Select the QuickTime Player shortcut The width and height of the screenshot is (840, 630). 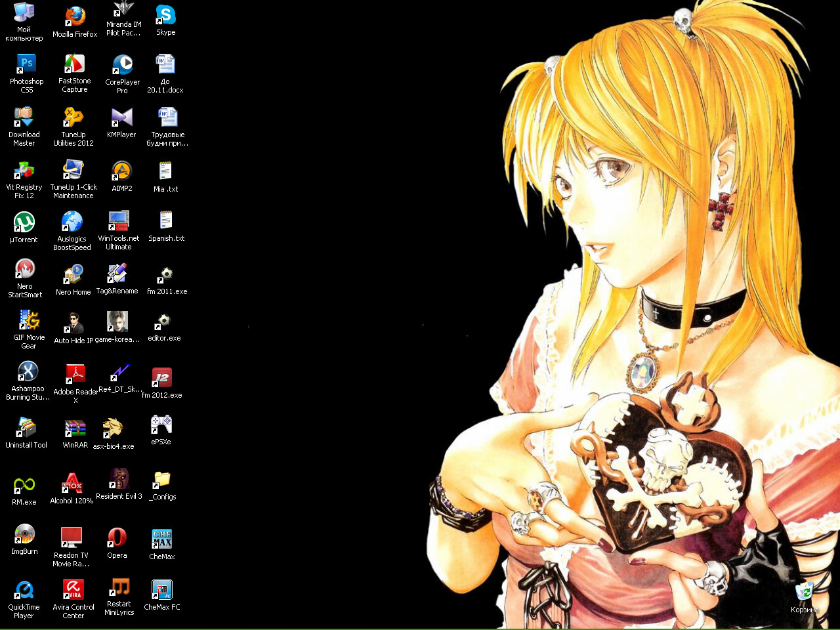24,590
